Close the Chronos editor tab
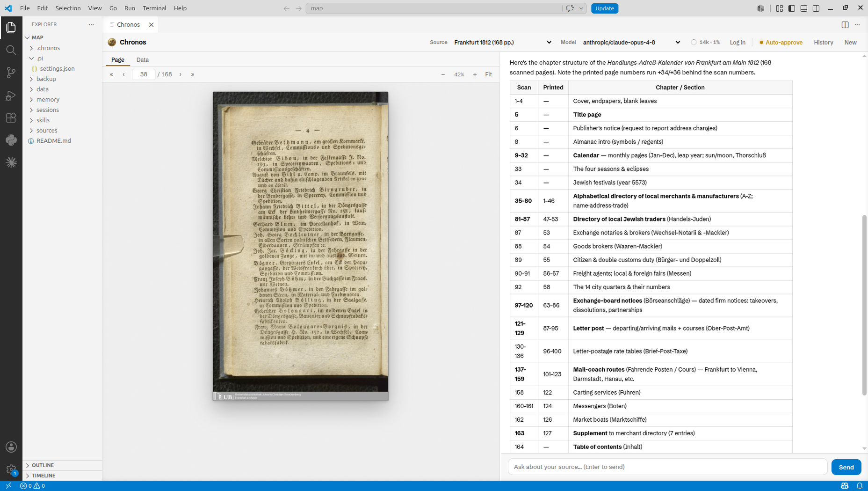Screen dimensions: 868x491 click(x=151, y=25)
